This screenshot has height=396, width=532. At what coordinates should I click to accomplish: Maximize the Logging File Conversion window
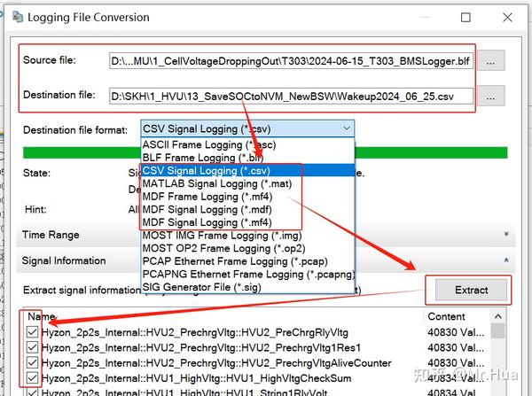point(465,17)
